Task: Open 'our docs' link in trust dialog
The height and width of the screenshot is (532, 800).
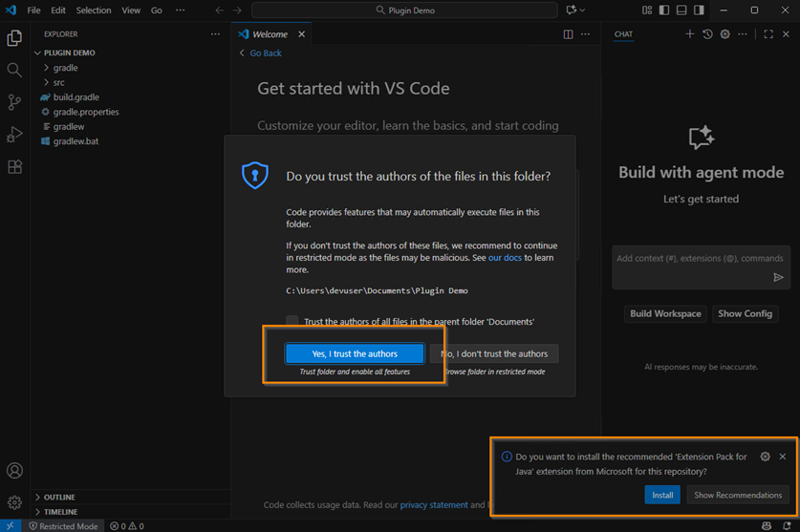Action: [505, 258]
